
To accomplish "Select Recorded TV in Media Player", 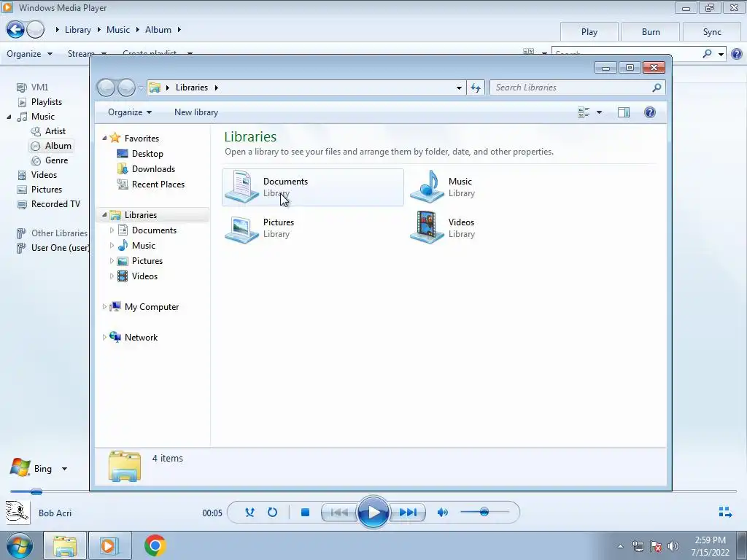I will (x=55, y=204).
